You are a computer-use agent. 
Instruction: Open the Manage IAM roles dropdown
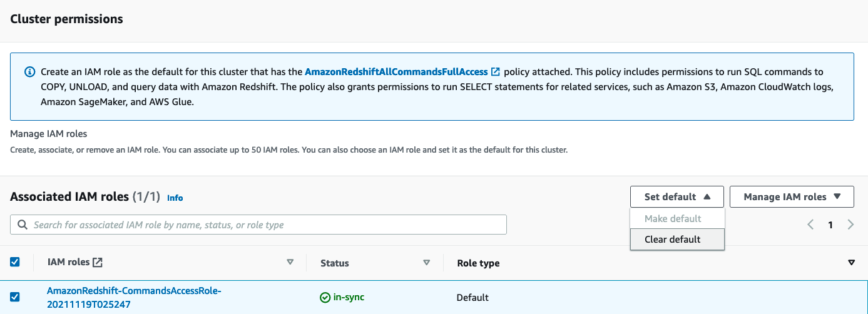click(792, 196)
